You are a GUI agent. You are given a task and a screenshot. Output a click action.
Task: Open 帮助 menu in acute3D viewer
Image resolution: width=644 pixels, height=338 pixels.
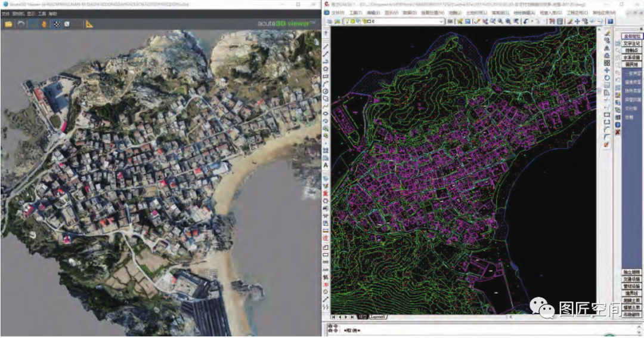point(53,14)
